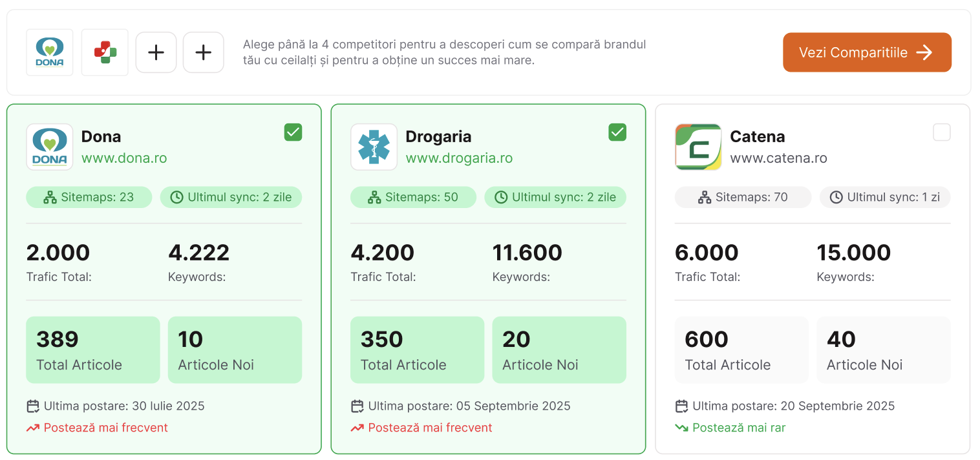Open the www.dona.ro link
The height and width of the screenshot is (460, 980).
[x=124, y=158]
